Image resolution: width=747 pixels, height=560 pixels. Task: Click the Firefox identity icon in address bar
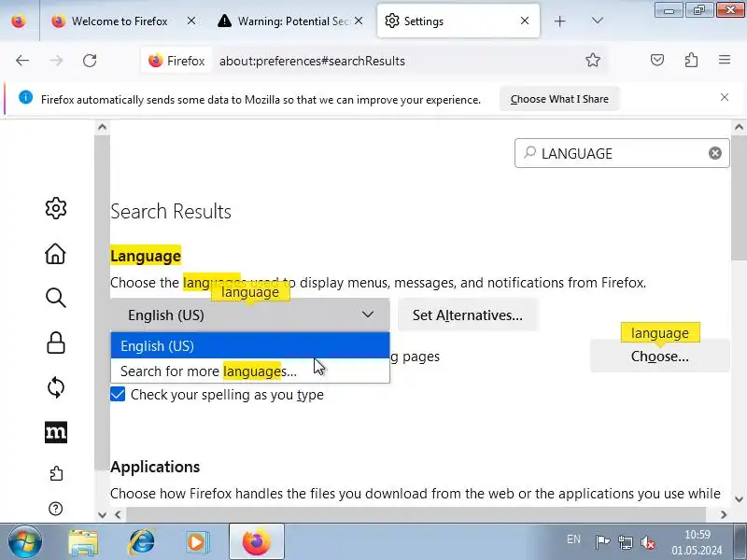click(x=176, y=61)
